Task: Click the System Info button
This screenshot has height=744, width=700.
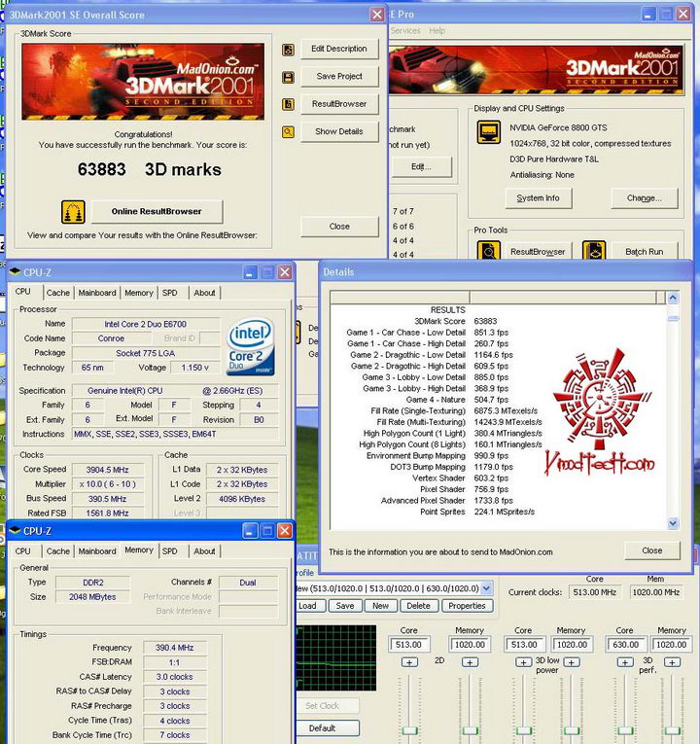Action: (x=539, y=198)
